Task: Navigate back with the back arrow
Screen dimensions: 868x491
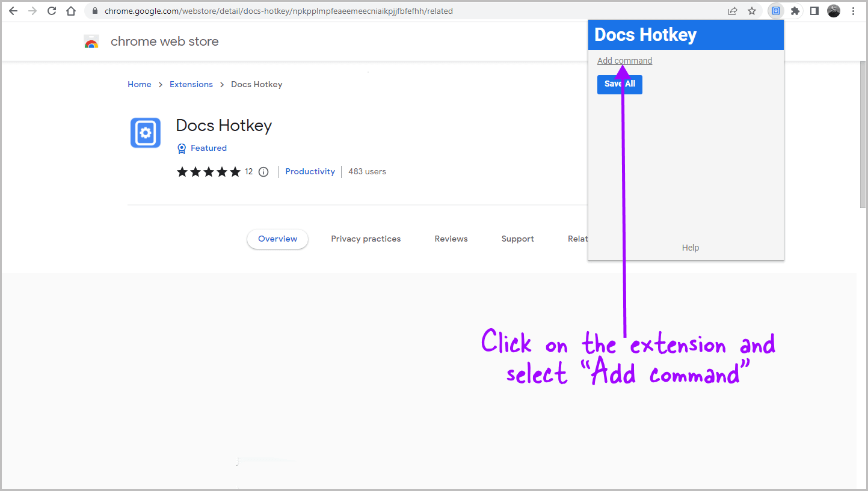Action: click(x=13, y=10)
